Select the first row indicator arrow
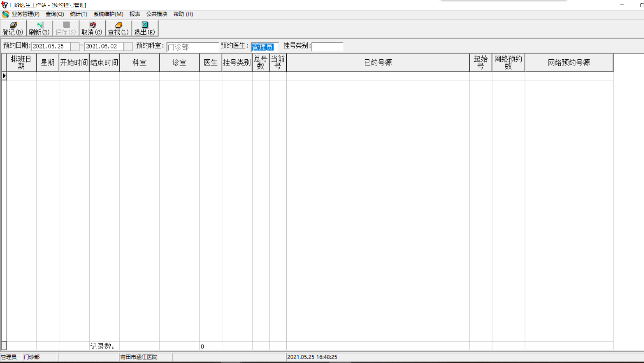Screen dimensions: 644x363 click(4, 76)
